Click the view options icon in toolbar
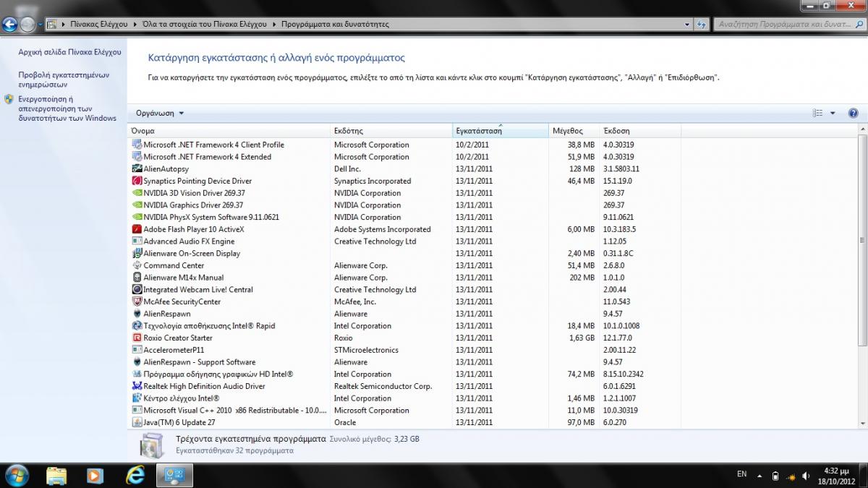 (x=818, y=113)
